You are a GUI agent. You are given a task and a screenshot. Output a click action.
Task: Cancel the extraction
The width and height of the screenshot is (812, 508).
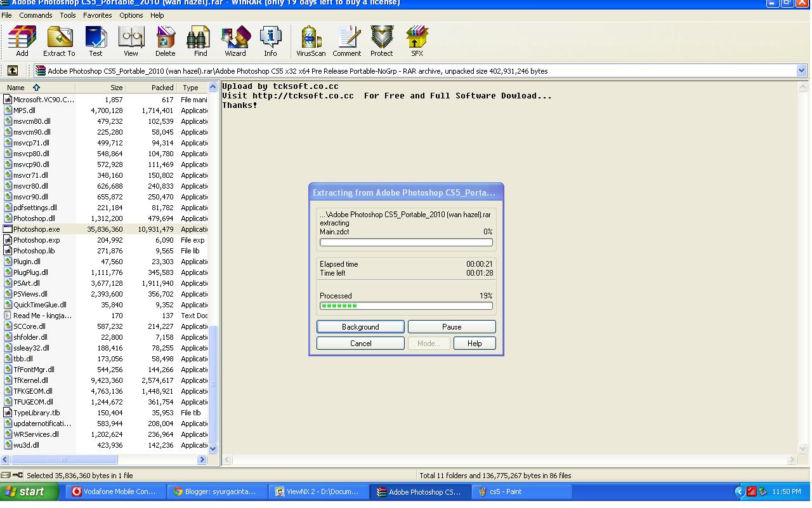point(360,343)
